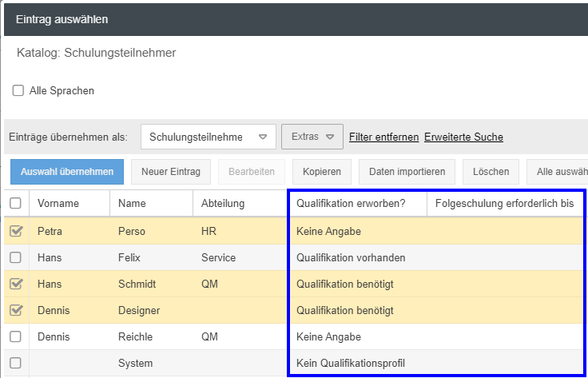Screen dimensions: 588x378
Task: Sort by the Abteilung column header
Action: [x=223, y=204]
